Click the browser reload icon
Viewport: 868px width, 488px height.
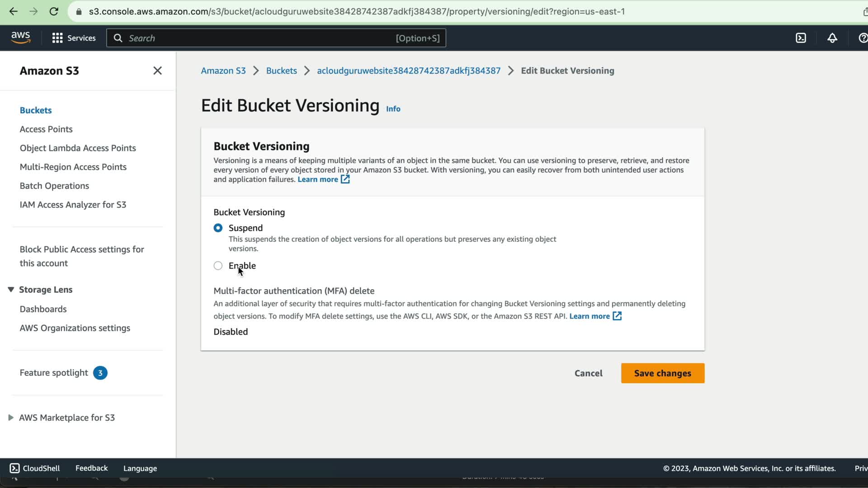click(x=54, y=11)
